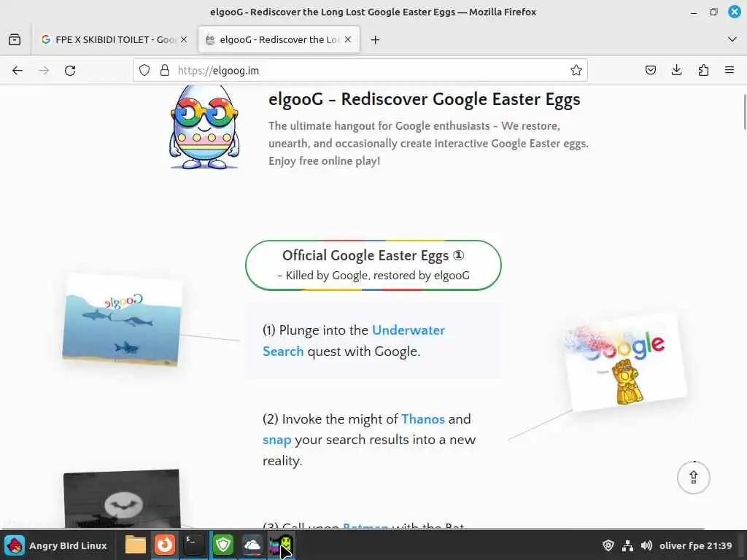Click the elgooG egg mascot logo
This screenshot has width=747, height=560.
coord(204,127)
